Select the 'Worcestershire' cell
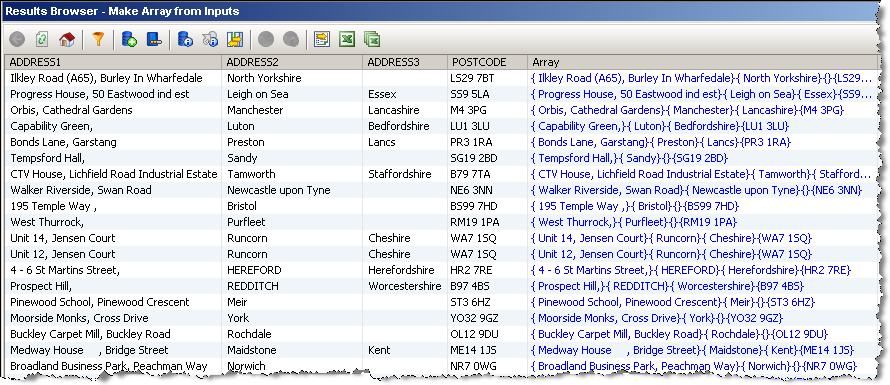 coord(404,286)
